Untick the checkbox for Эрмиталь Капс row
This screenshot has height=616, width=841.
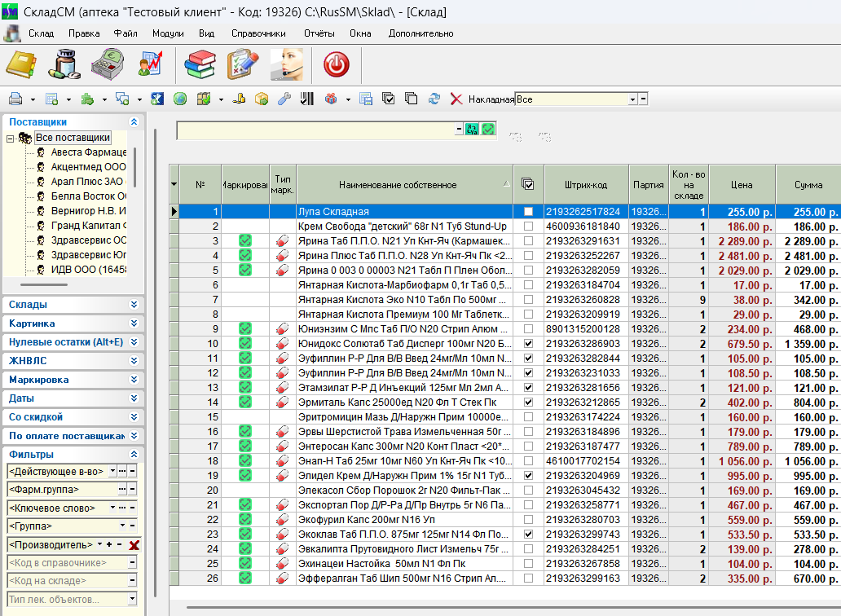(528, 402)
